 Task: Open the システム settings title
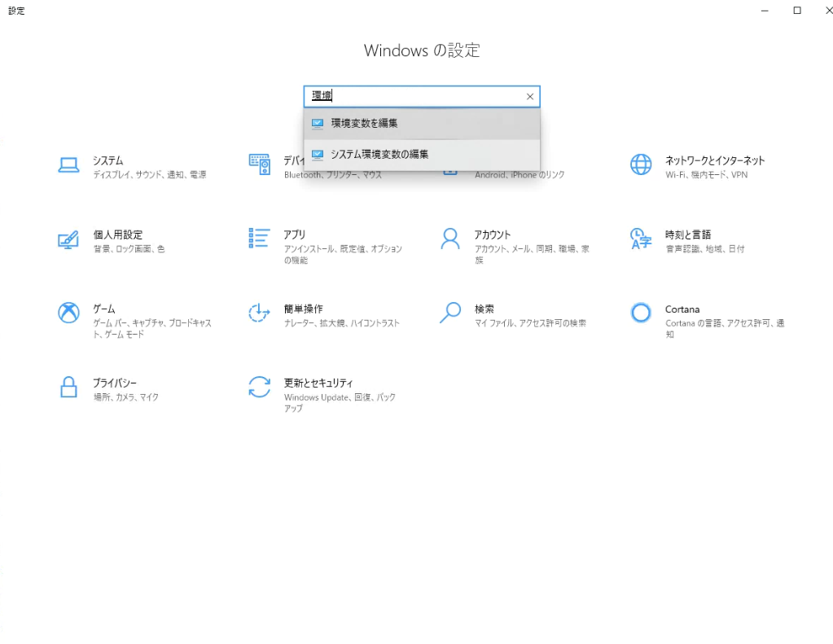(107, 160)
